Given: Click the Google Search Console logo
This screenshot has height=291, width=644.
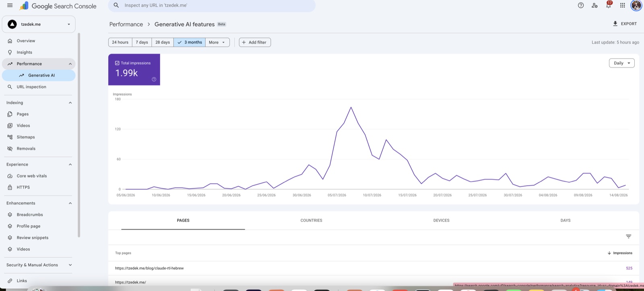Looking at the screenshot, I should click(x=58, y=6).
